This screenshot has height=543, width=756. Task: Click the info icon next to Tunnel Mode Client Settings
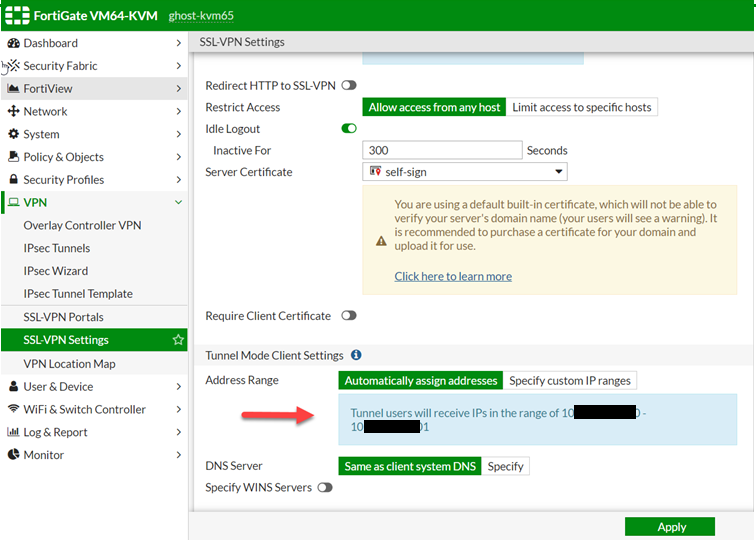(356, 355)
